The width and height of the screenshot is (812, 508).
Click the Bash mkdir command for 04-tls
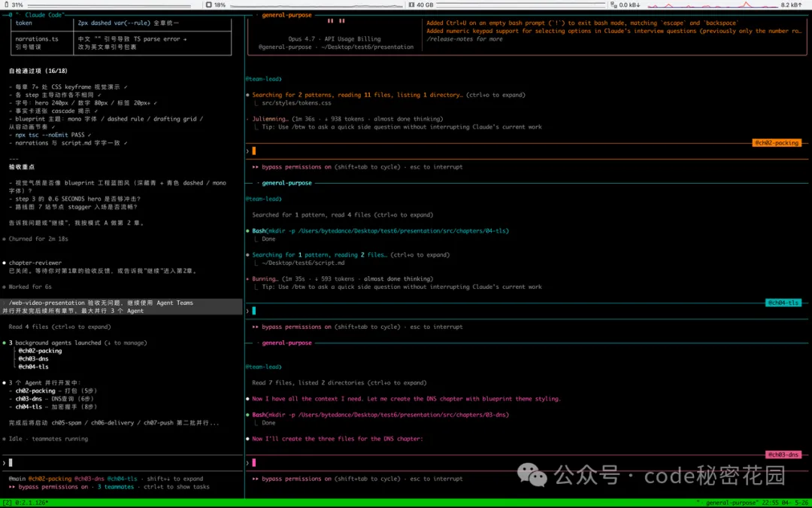(380, 231)
